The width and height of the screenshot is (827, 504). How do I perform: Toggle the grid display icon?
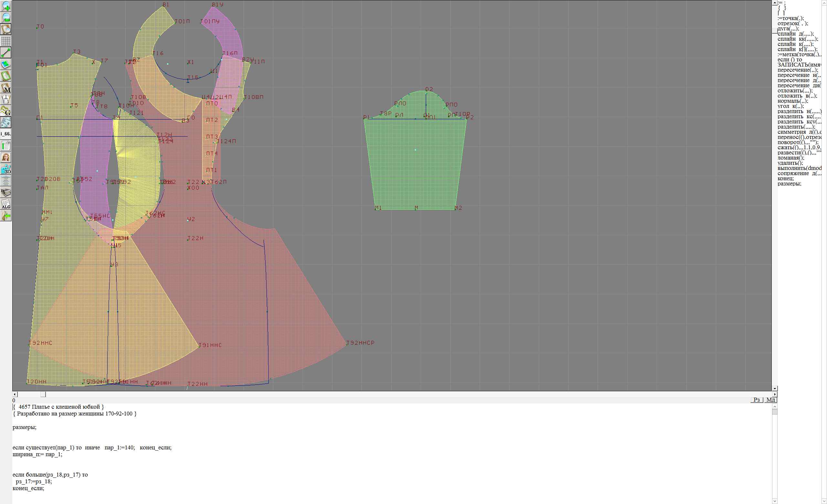pyautogui.click(x=6, y=41)
